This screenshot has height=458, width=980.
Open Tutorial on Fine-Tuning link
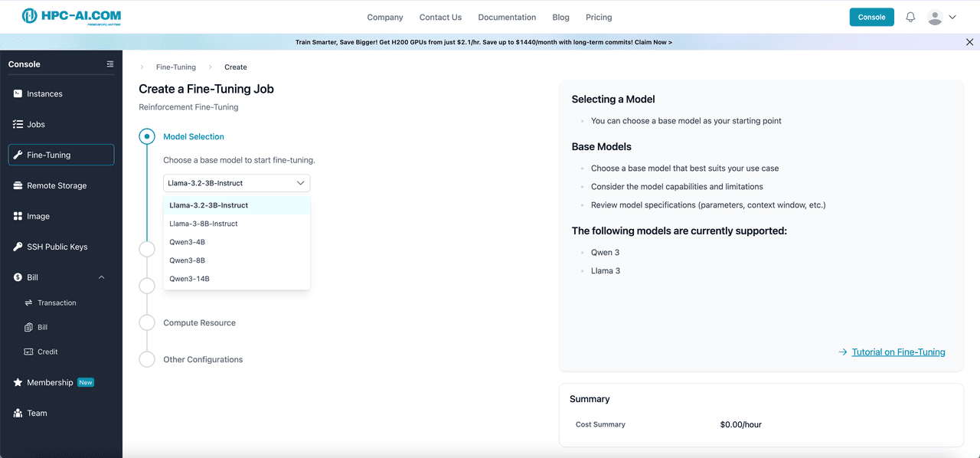point(898,352)
